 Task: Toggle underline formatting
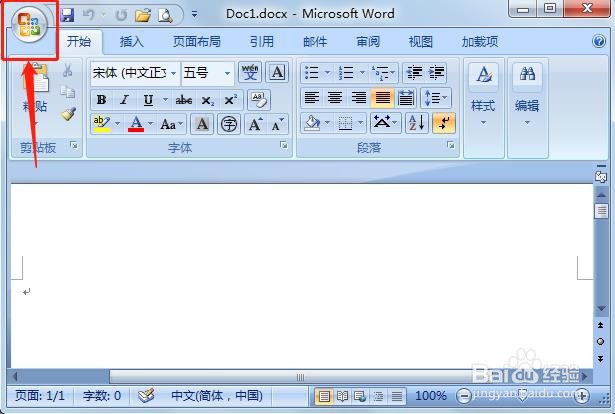tap(148, 100)
